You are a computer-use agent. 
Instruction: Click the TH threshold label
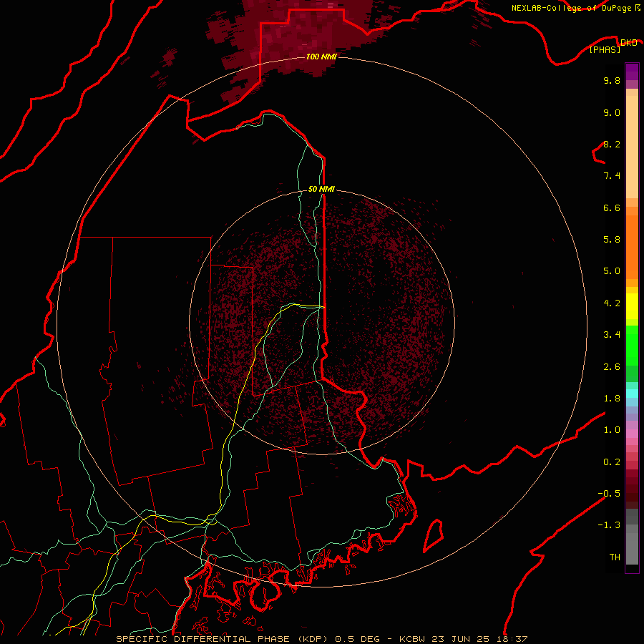pos(615,557)
